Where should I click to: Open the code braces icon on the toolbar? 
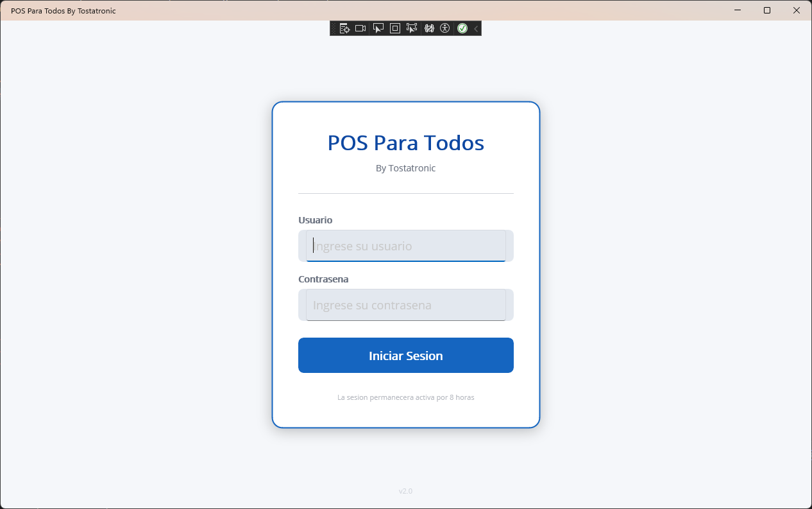click(x=429, y=28)
